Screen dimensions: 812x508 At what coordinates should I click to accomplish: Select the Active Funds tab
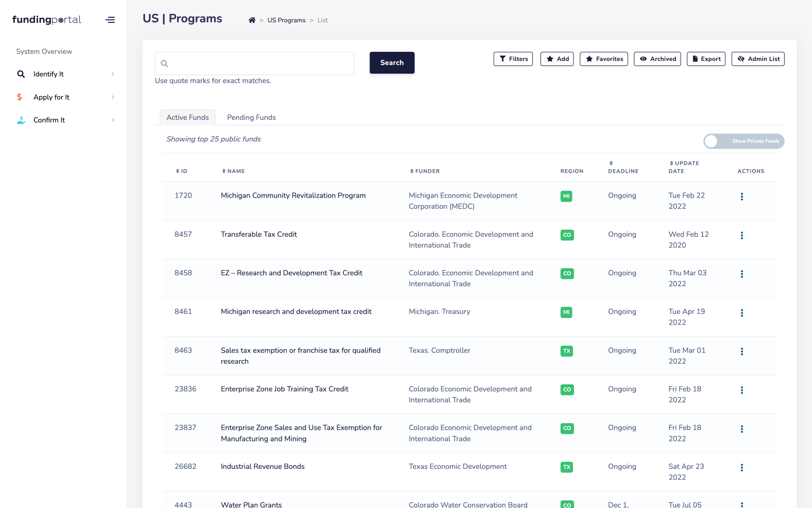[x=187, y=117]
